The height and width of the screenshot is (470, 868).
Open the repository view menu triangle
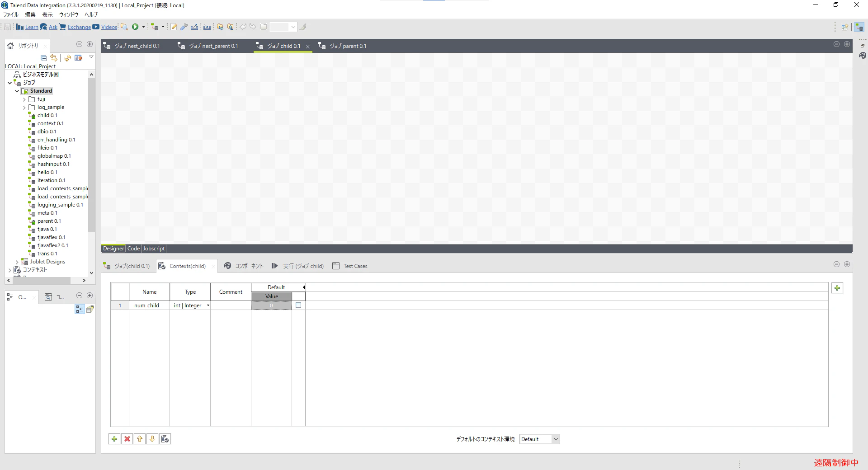pyautogui.click(x=91, y=57)
